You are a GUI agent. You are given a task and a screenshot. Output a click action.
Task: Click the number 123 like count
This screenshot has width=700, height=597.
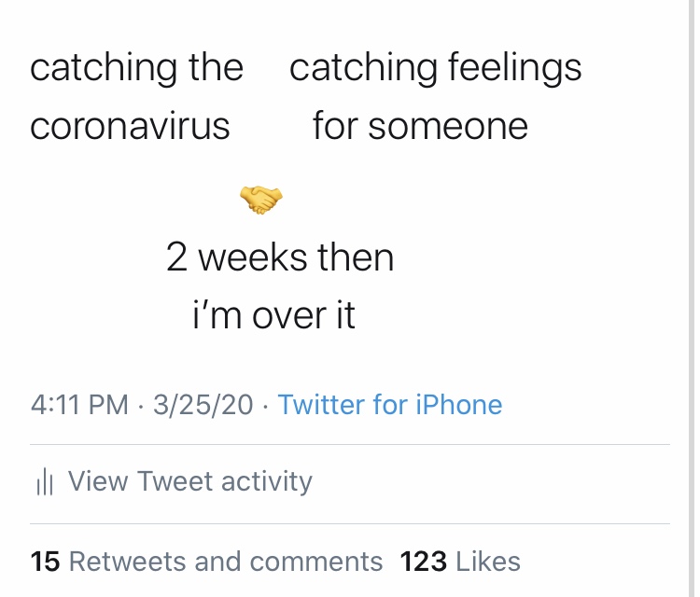[x=424, y=562]
